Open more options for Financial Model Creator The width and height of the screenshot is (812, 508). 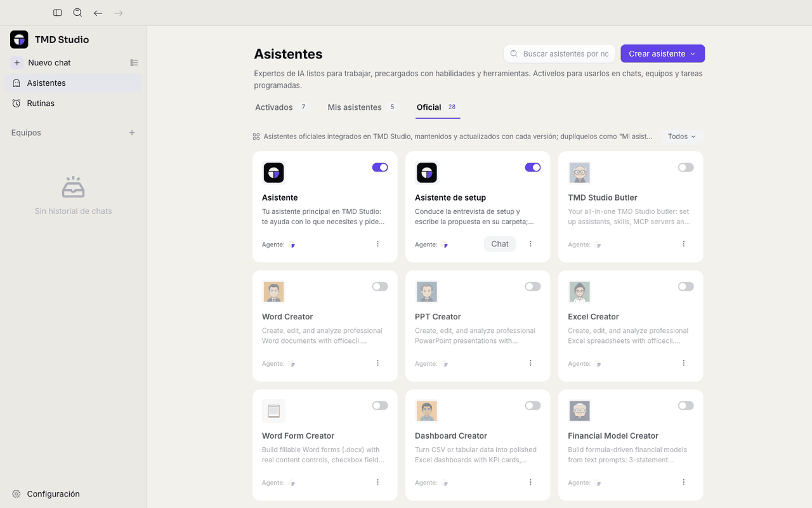tap(684, 482)
